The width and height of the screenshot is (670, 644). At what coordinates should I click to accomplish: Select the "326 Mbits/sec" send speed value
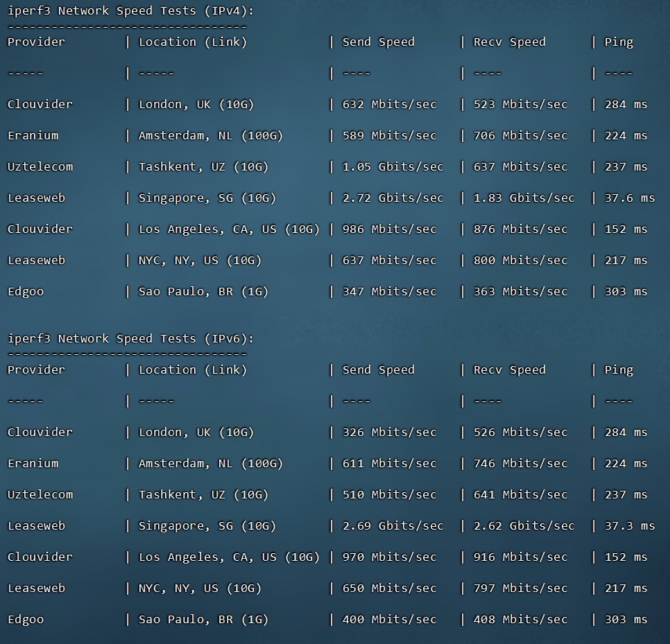[389, 433]
